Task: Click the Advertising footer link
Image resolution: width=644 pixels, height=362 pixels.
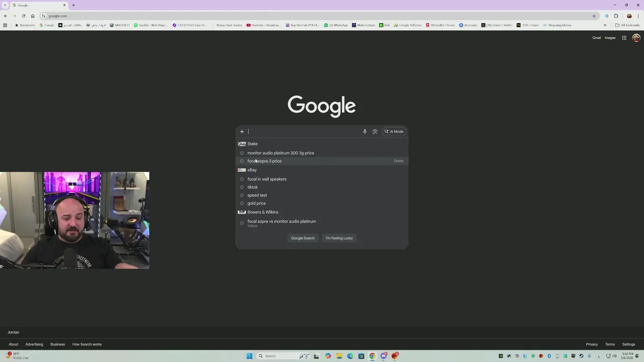Action: point(34,344)
